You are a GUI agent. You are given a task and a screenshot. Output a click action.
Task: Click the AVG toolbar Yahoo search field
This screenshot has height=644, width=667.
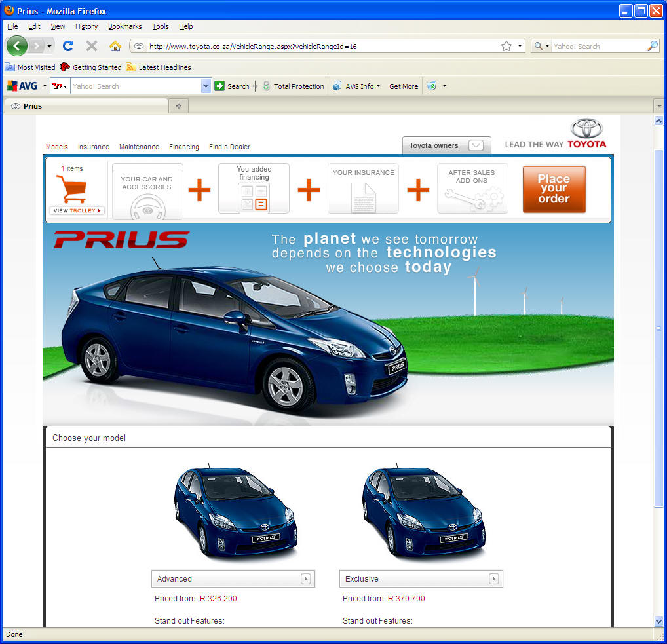pyautogui.click(x=136, y=86)
